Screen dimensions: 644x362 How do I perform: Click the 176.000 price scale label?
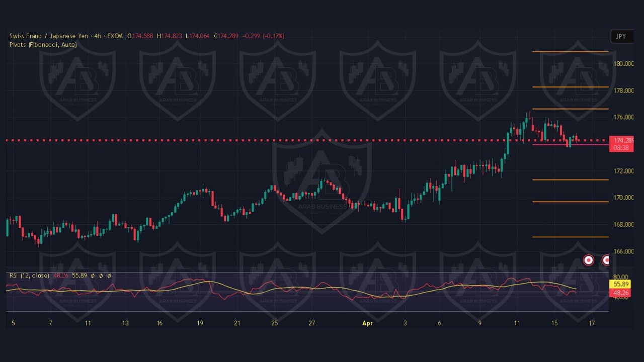coord(623,117)
